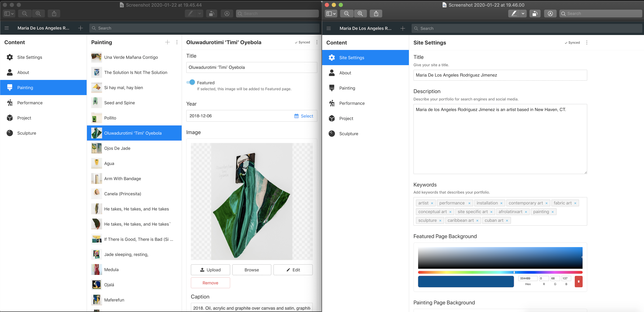Open Seed and Spine painting
Screen dimensions: 644x312
tap(134, 103)
